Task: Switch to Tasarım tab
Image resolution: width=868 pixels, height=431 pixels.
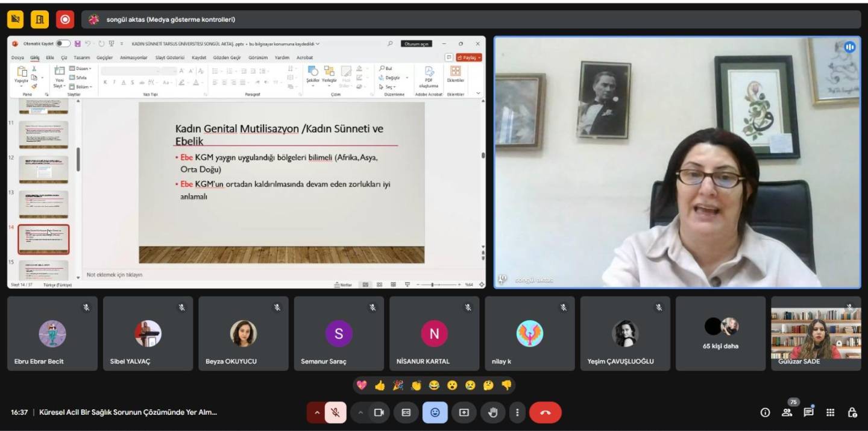Action: (x=82, y=57)
